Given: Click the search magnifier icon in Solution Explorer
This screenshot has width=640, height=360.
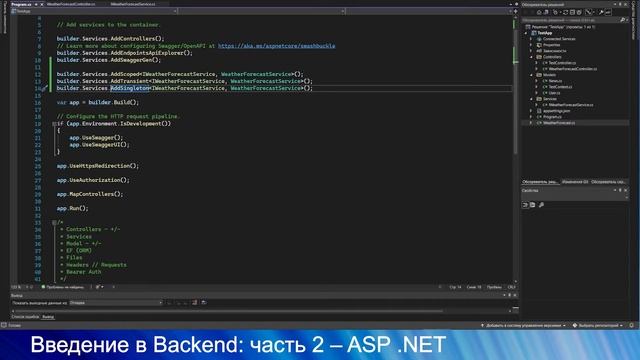Looking at the screenshot, I should pyautogui.click(x=622, y=20).
